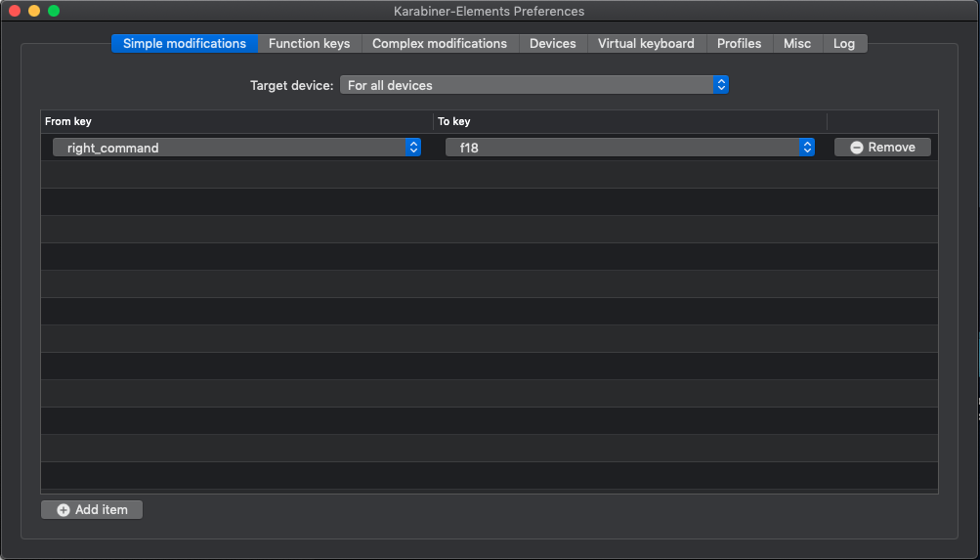980x560 pixels.
Task: Open the Virtual keyboard tab
Action: (x=646, y=44)
